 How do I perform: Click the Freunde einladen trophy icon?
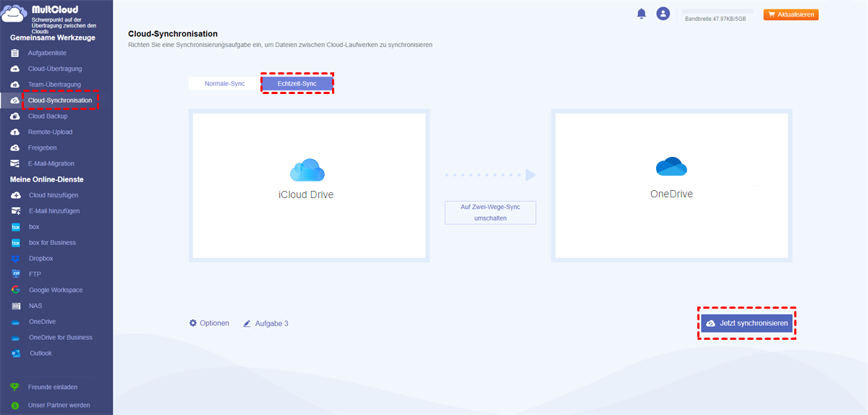(x=15, y=388)
